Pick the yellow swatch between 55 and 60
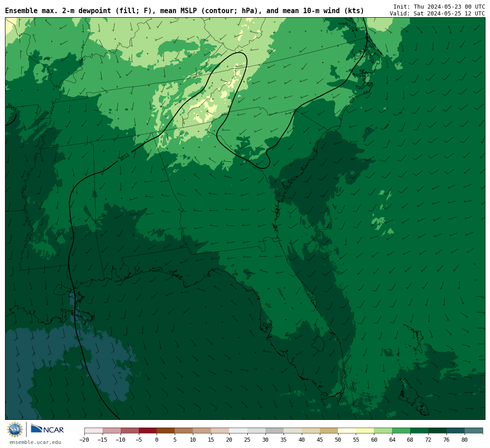Image resolution: width=490 pixels, height=448 pixels. click(365, 431)
